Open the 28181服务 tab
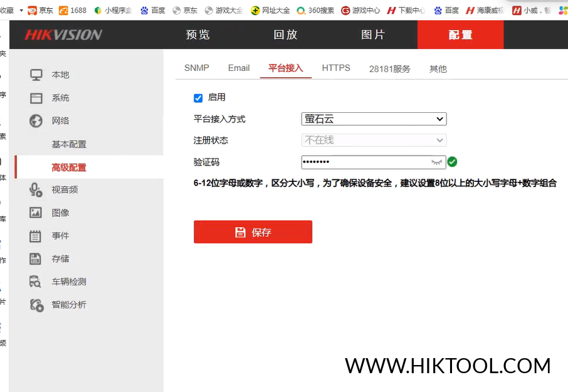The image size is (568, 392). 390,69
